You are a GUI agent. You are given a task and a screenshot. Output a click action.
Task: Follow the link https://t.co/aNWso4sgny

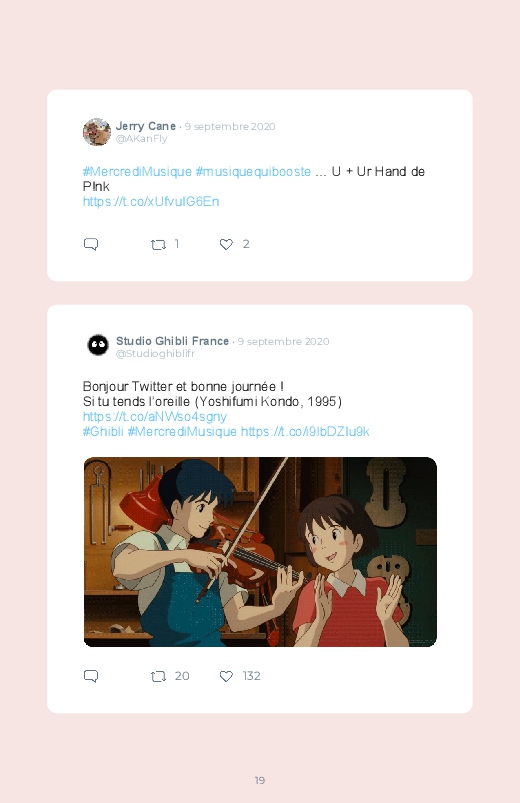155,416
